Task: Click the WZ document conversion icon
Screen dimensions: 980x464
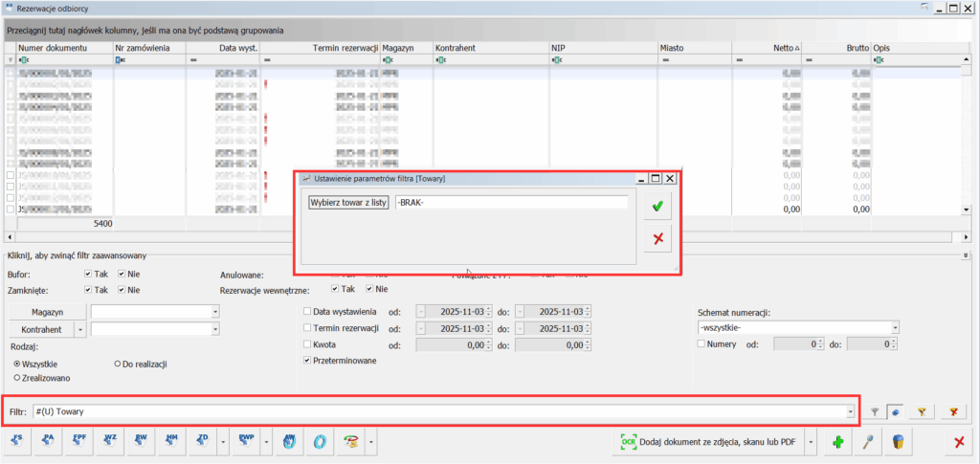Action: point(110,441)
